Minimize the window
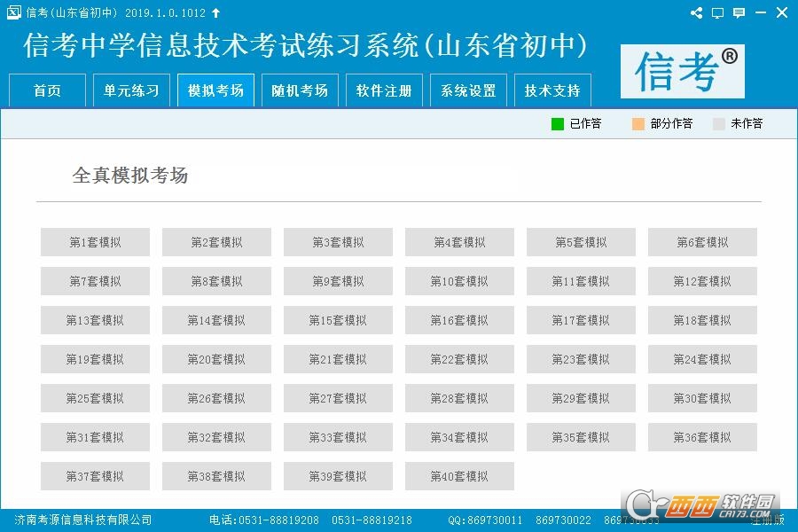Image resolution: width=798 pixels, height=532 pixels. (x=761, y=12)
